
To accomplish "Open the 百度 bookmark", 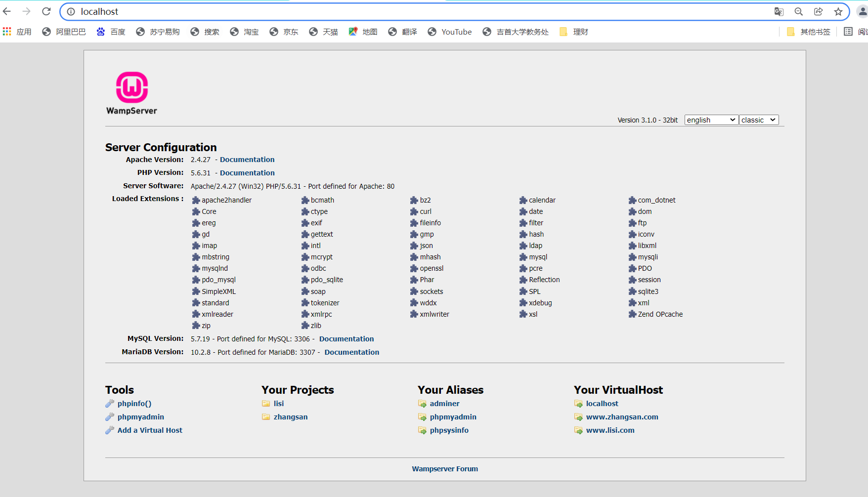I will pos(111,32).
